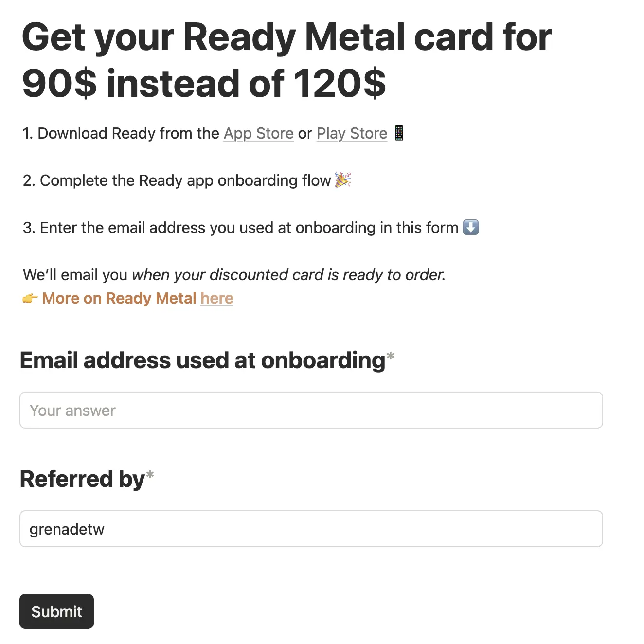This screenshot has height=644, width=644.
Task: Follow the 'here' link for Ready Metal
Action: pyautogui.click(x=217, y=298)
